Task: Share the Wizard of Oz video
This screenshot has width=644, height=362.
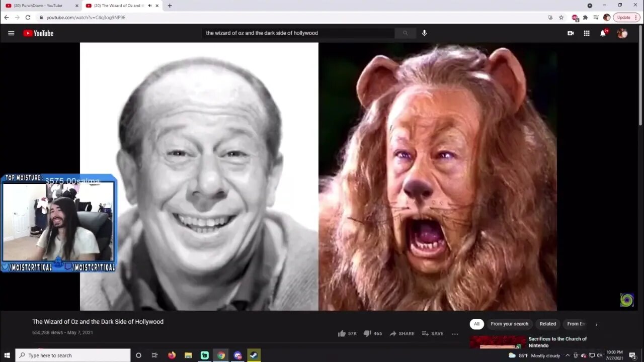Action: click(401, 333)
